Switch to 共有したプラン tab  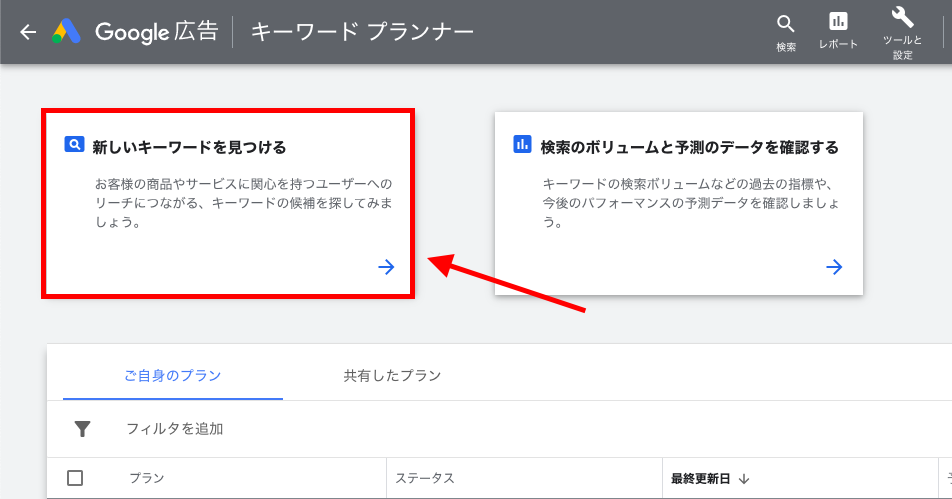(x=392, y=376)
